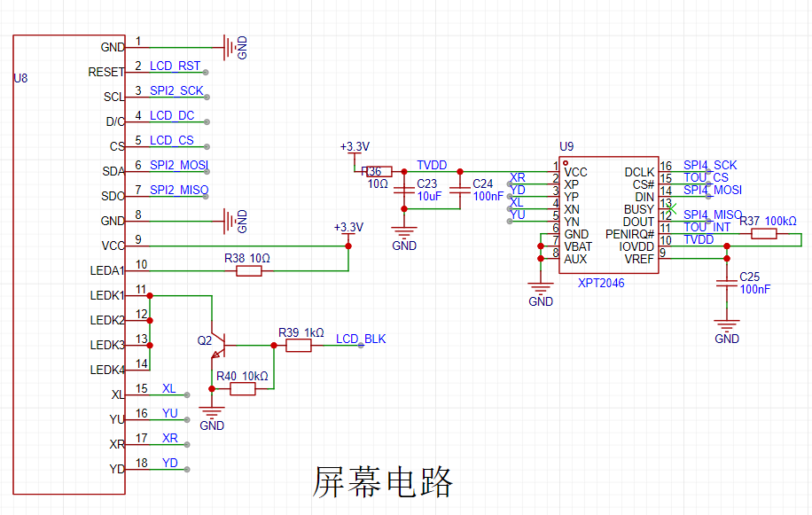The image size is (812, 515).
Task: Click +3.3V power symbol above R36
Action: (355, 152)
